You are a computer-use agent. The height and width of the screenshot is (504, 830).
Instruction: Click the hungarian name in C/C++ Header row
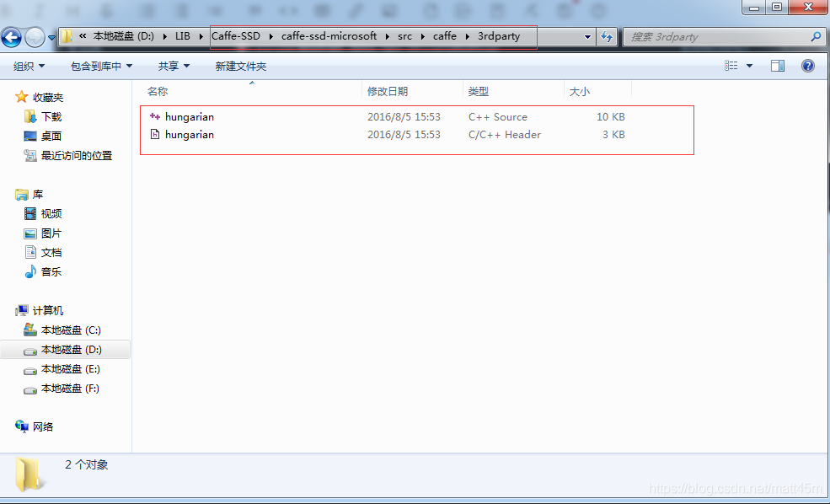point(190,135)
